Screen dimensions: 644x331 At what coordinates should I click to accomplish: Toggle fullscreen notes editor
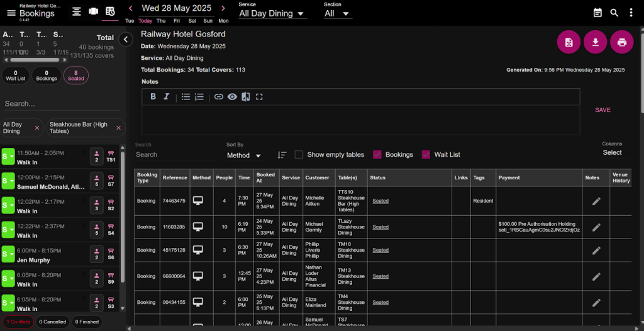[x=259, y=97]
